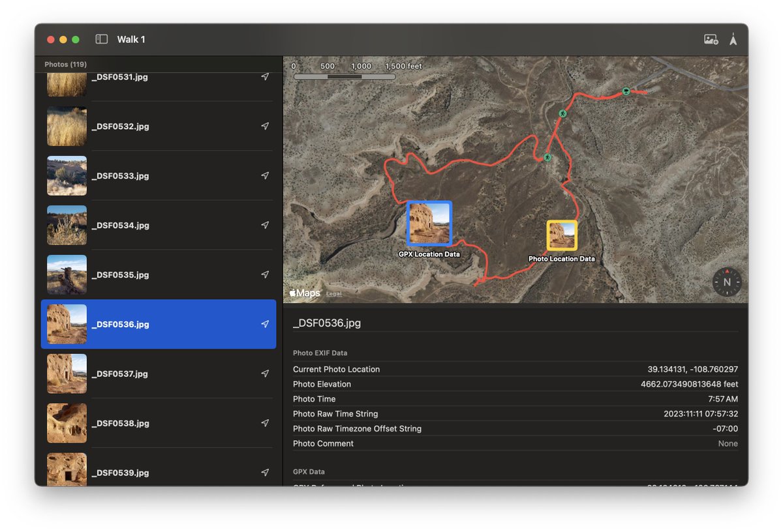Click location arrow for _DSF0532.jpg
The width and height of the screenshot is (783, 532).
(265, 126)
